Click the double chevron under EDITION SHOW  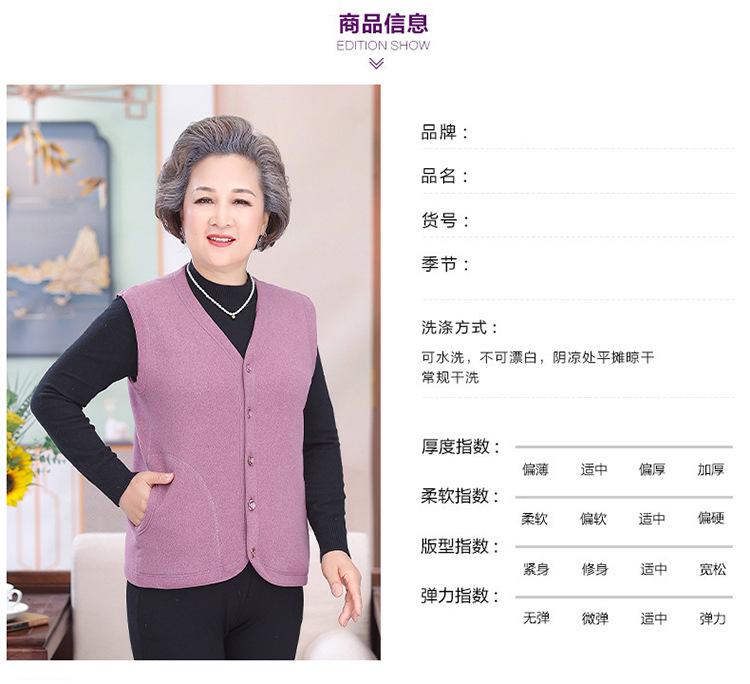pos(376,63)
